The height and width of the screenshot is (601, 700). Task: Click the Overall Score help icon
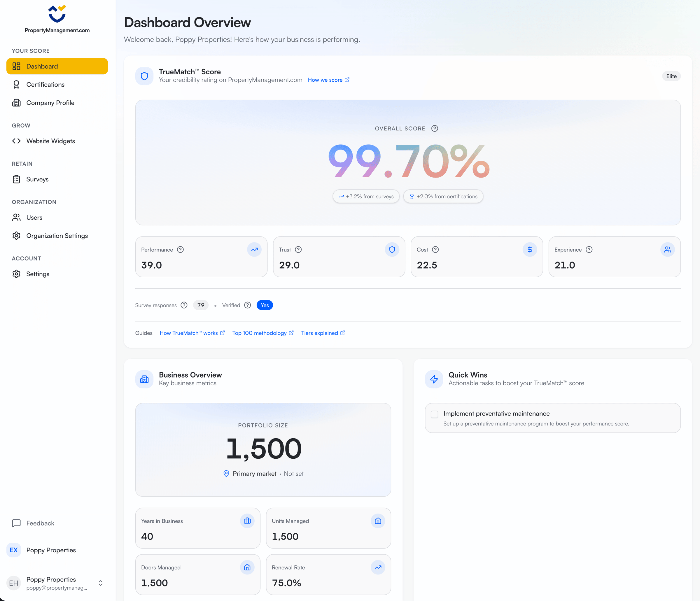[x=435, y=128]
